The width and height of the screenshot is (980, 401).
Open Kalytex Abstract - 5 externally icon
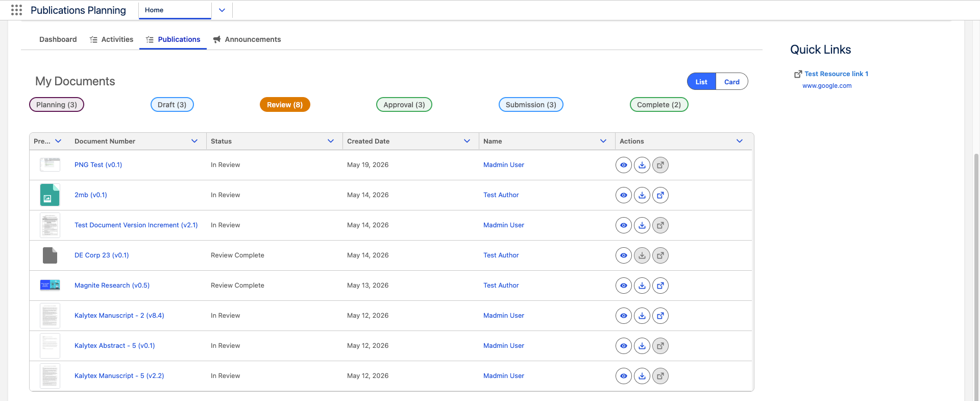tap(660, 346)
